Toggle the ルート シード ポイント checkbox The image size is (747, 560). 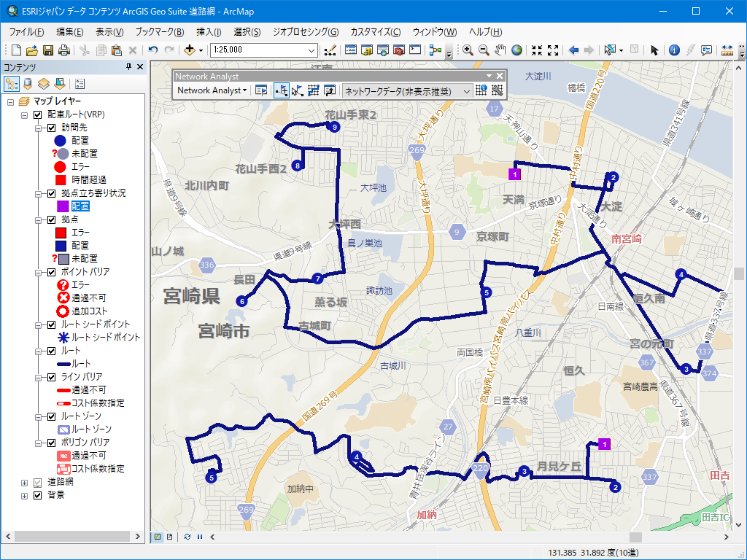(52, 324)
